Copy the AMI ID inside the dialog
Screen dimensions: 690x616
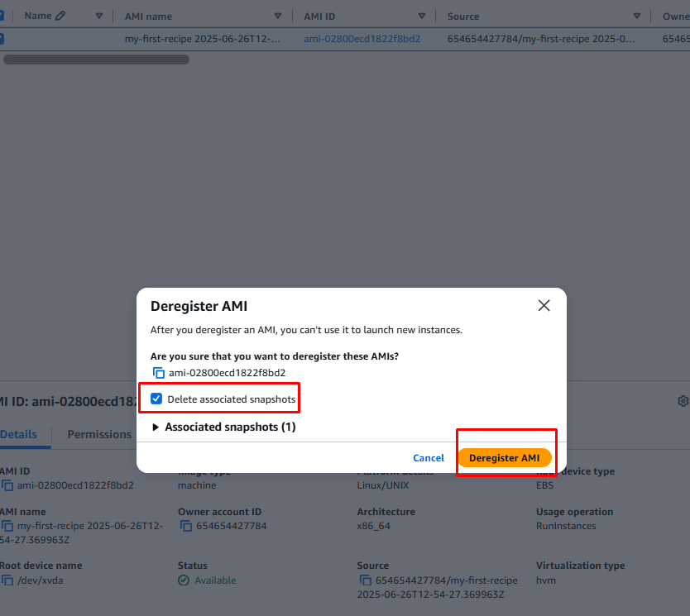pos(159,373)
